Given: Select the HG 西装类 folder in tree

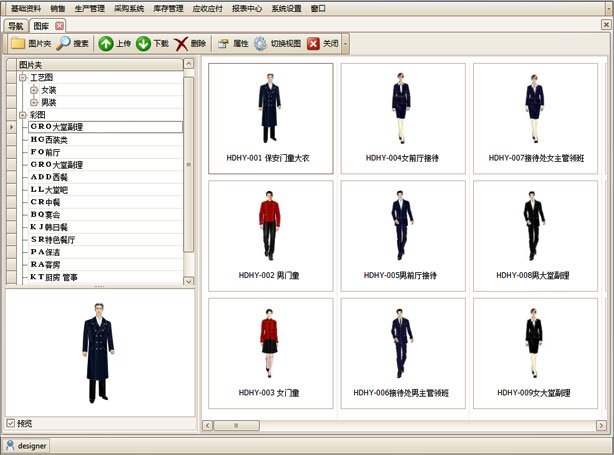Looking at the screenshot, I should click(55, 140).
